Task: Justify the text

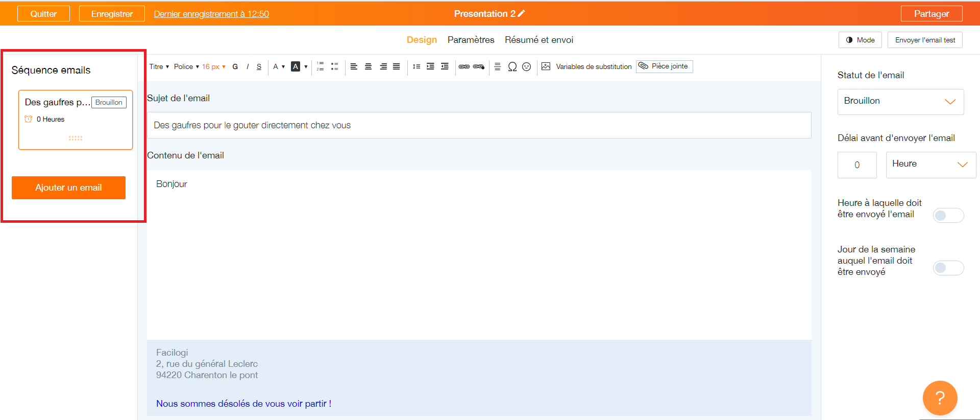Action: click(x=396, y=66)
